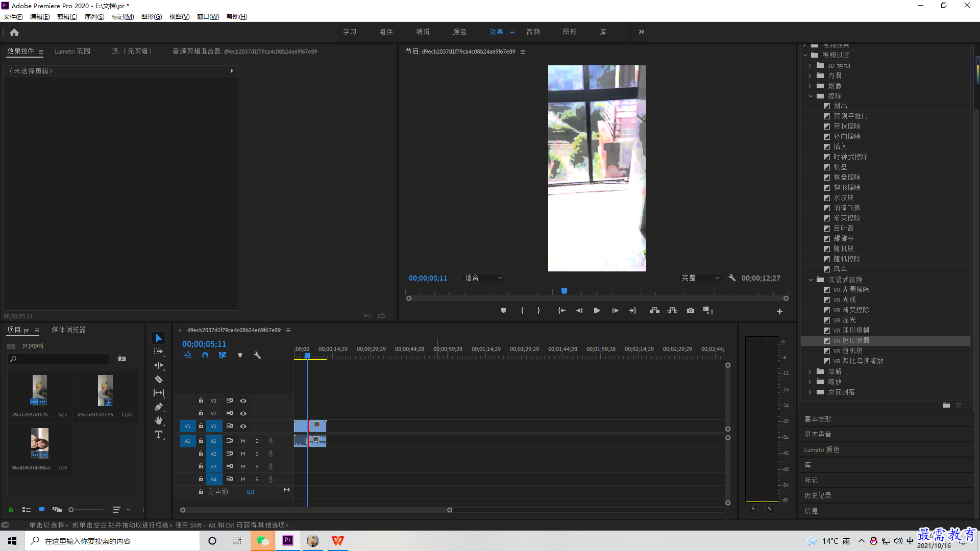Image resolution: width=980 pixels, height=551 pixels.
Task: Select the Pen tool
Action: pos(159,407)
